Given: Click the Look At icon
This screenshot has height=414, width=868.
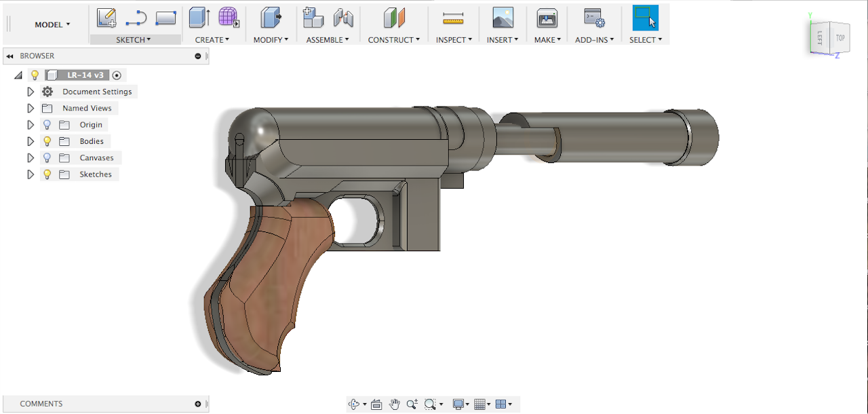Looking at the screenshot, I should pos(376,404).
